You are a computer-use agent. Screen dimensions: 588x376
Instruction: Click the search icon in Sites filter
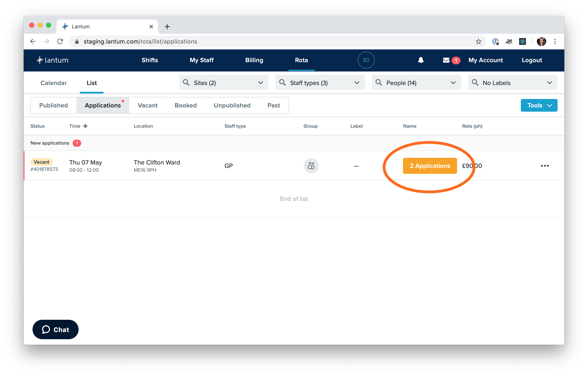point(186,83)
